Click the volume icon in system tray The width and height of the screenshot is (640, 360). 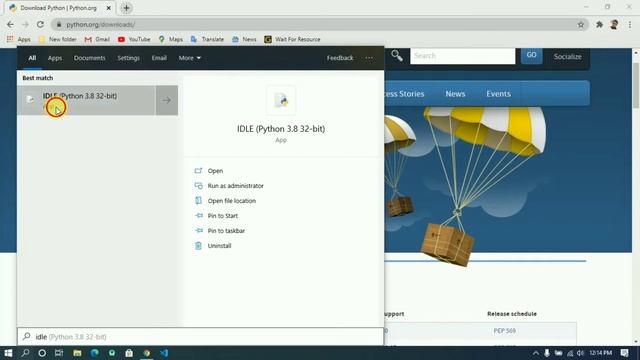coord(580,353)
